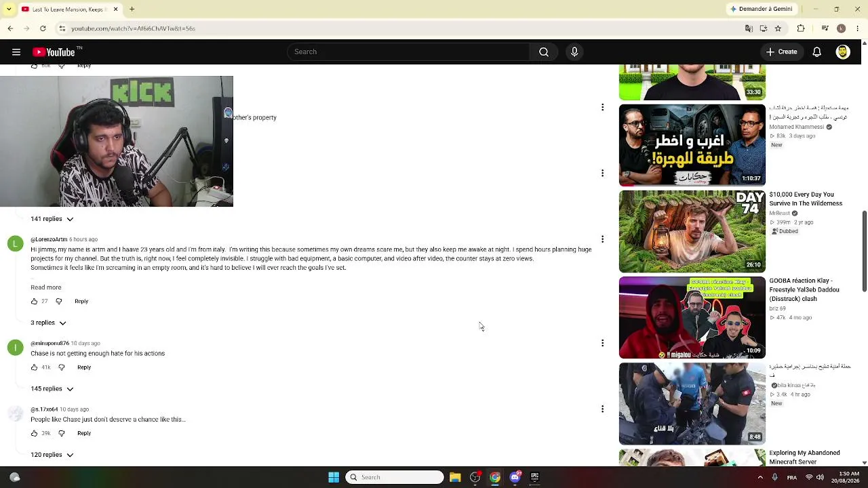
Task: Open the @s.17xo64 channel link
Action: tap(44, 409)
